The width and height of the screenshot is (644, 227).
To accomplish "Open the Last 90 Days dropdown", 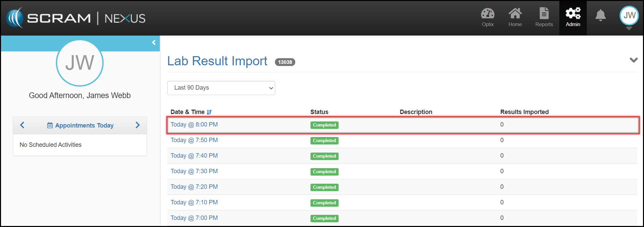I will point(221,88).
